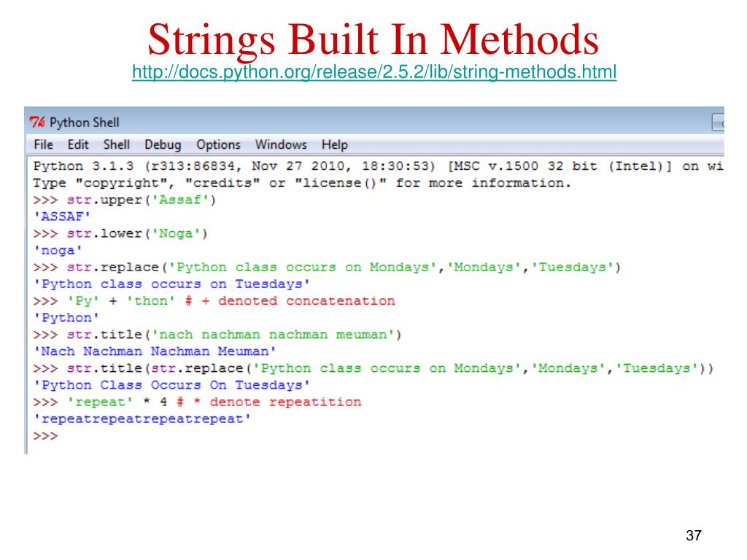The image size is (747, 560).
Task: Click the slide heading Strings Built In Methods
Action: 373,39
